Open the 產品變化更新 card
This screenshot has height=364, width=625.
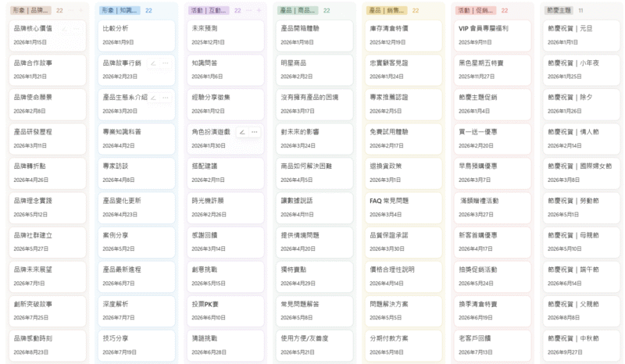click(136, 208)
